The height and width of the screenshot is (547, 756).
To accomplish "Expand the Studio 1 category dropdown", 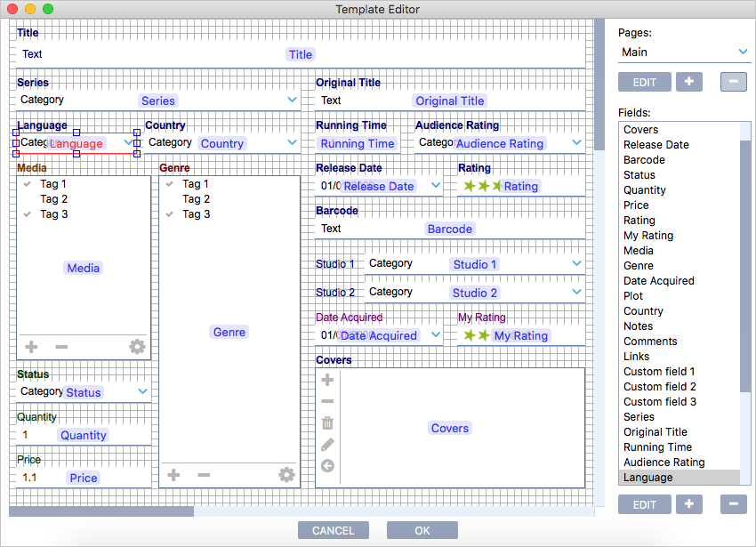I will coord(576,263).
